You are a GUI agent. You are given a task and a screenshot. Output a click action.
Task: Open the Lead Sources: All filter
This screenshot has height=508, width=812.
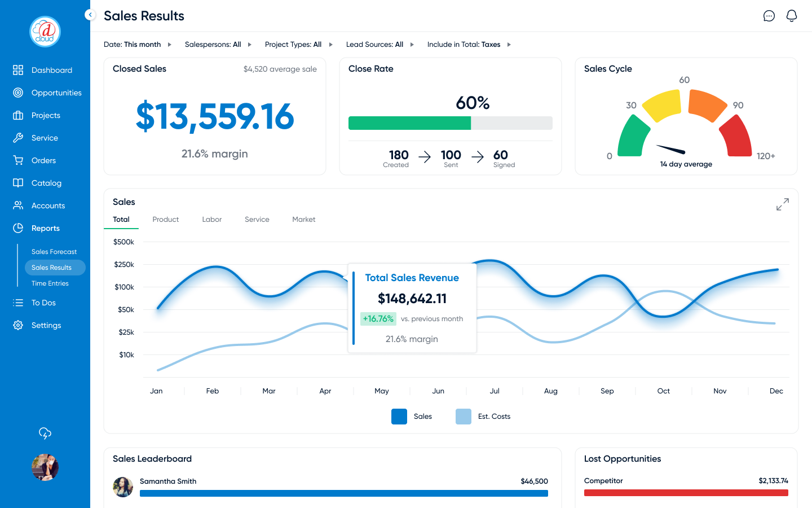(380, 45)
